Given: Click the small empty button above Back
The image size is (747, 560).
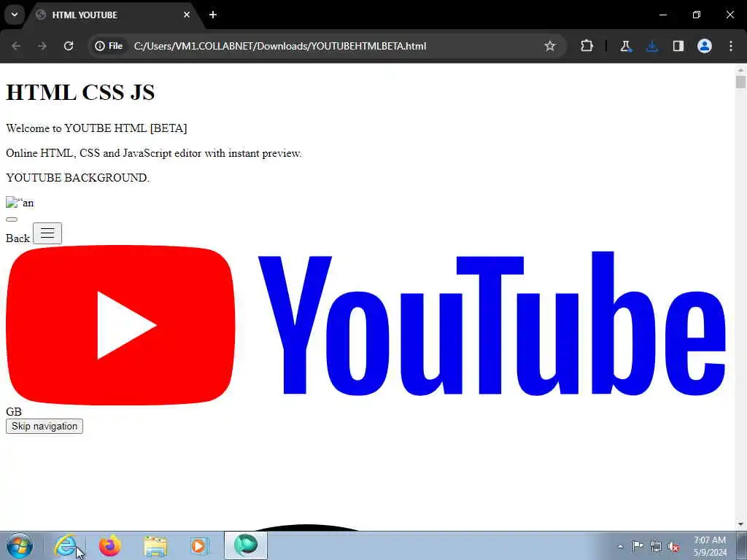Looking at the screenshot, I should (x=12, y=219).
